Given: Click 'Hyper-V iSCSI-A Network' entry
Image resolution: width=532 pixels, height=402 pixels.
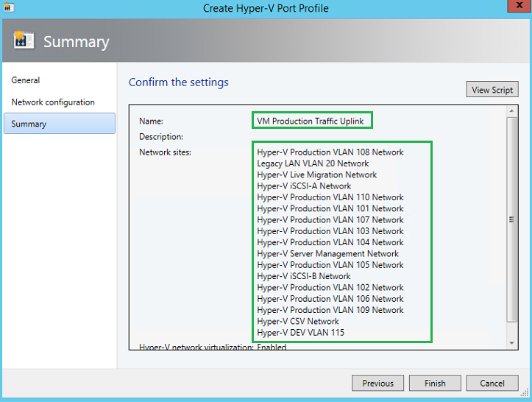Looking at the screenshot, I should 304,186.
